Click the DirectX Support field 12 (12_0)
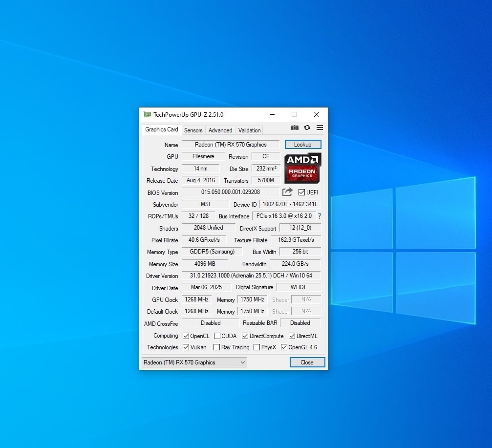Image resolution: width=492 pixels, height=448 pixels. tap(300, 228)
